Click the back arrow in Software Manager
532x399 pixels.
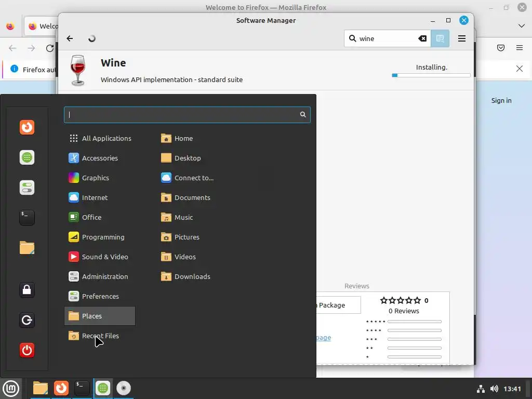[x=70, y=38]
